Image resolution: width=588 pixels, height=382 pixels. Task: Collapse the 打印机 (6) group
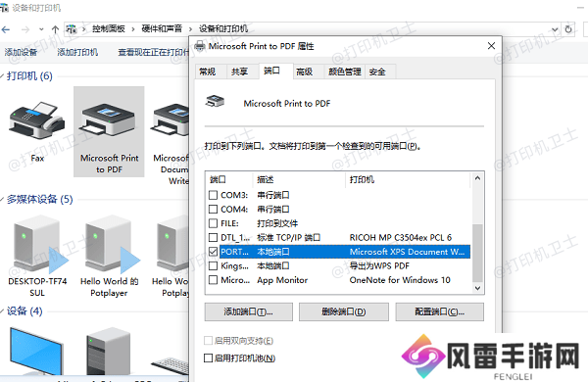point(2,76)
